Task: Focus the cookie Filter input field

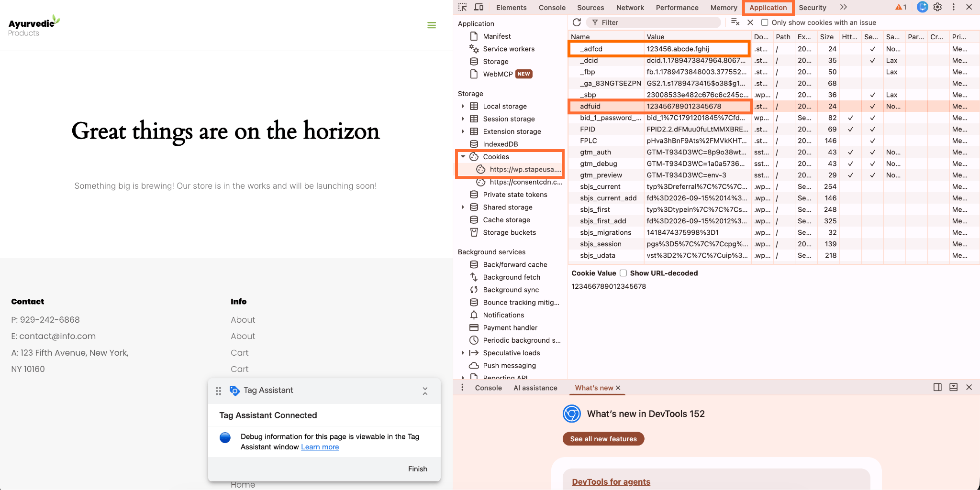Action: 654,22
